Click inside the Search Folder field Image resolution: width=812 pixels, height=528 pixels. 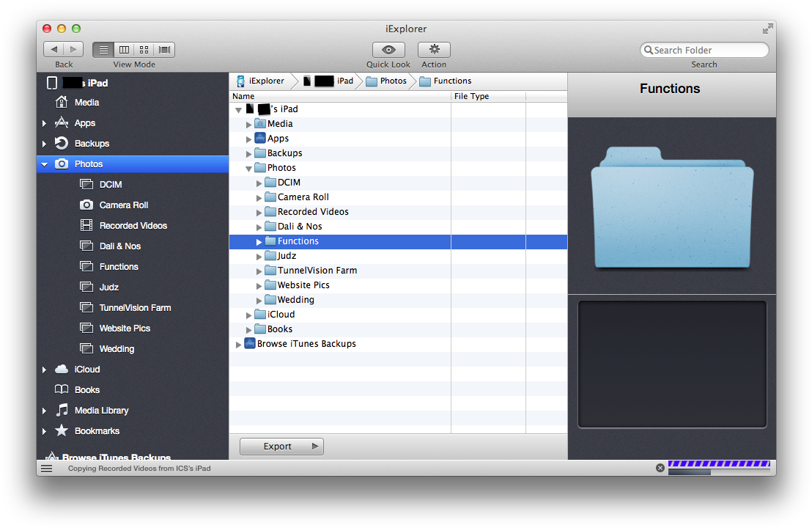pos(704,49)
